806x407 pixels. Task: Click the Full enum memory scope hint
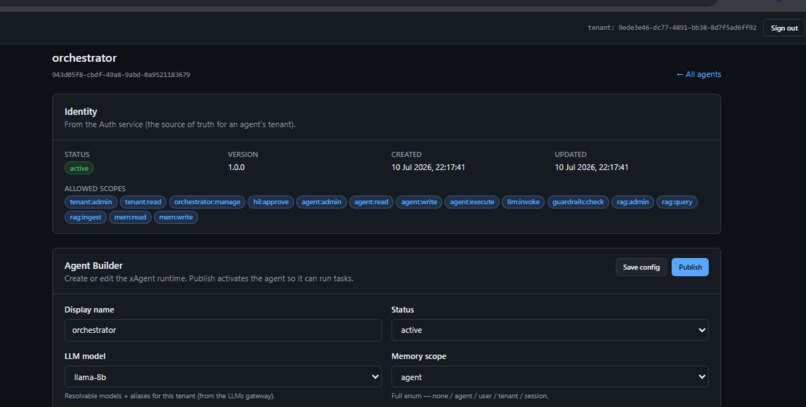(x=470, y=396)
